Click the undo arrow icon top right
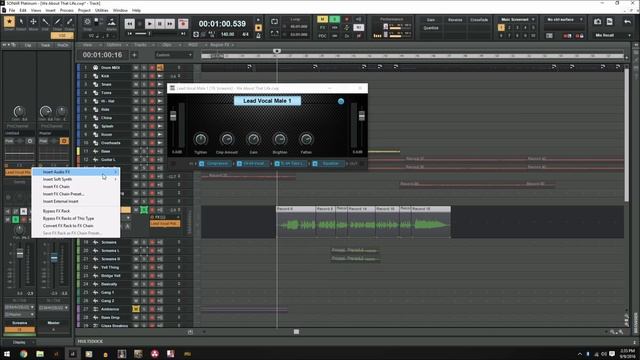This screenshot has width=640, height=360. [627, 22]
